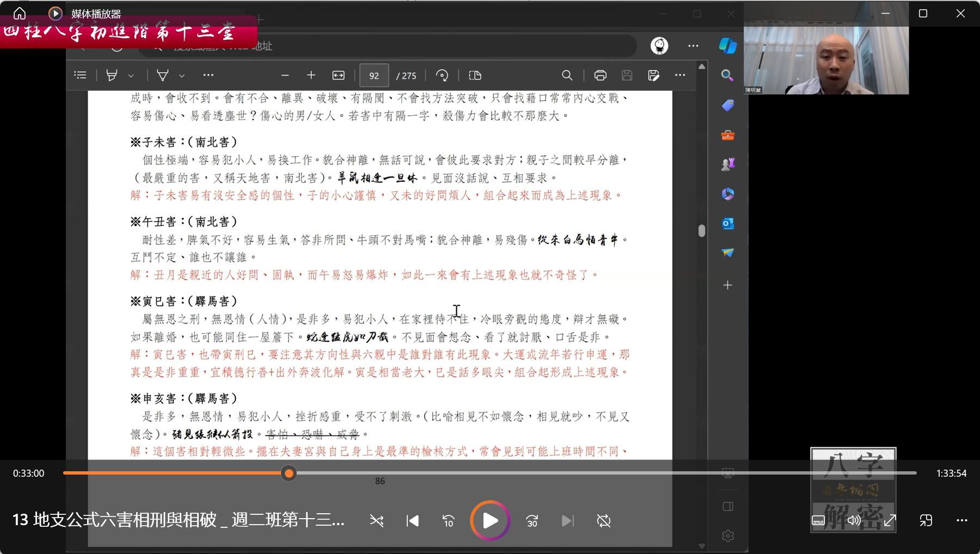
Task: Click the browser address bar
Action: click(x=387, y=46)
